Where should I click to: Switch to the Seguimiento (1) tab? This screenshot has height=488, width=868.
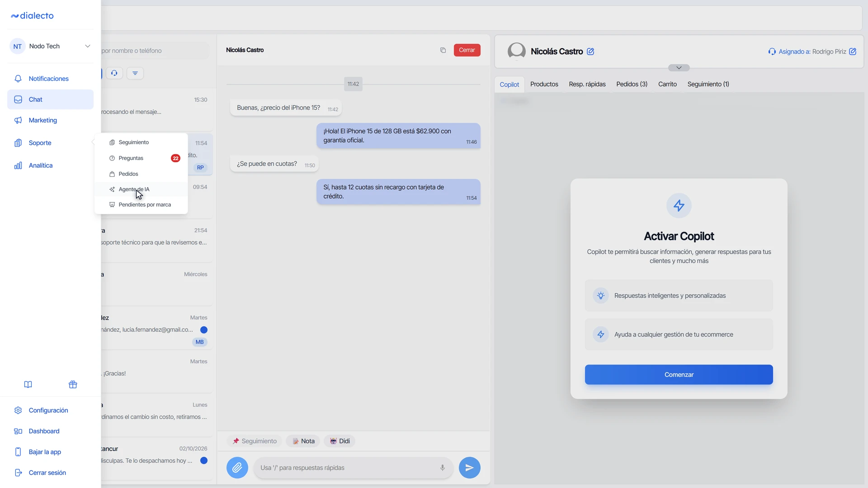point(708,84)
